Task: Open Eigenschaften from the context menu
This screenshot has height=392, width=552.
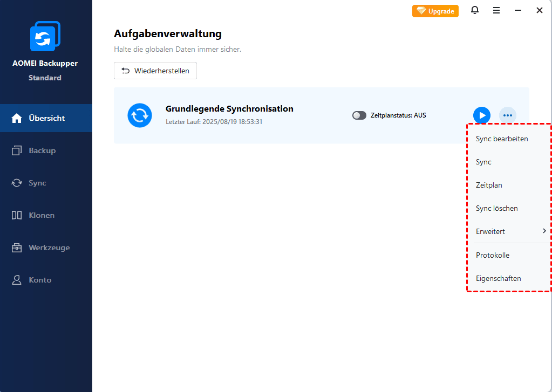Action: (509, 278)
